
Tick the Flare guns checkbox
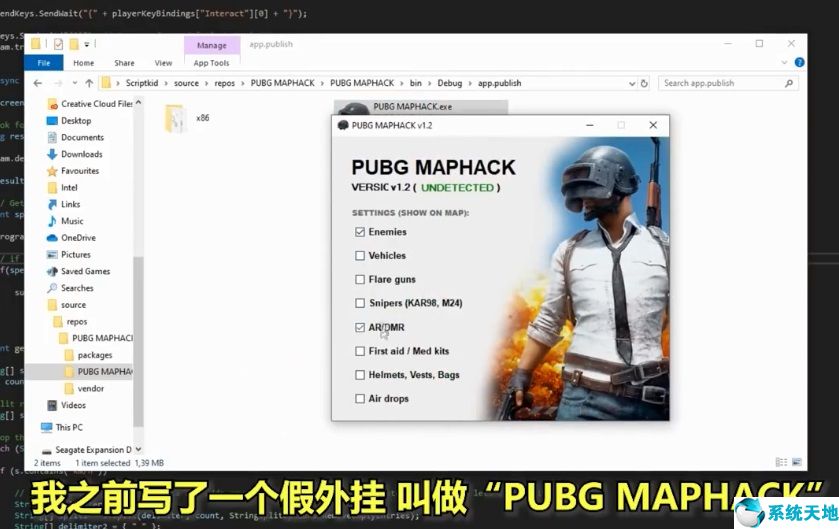(x=360, y=280)
